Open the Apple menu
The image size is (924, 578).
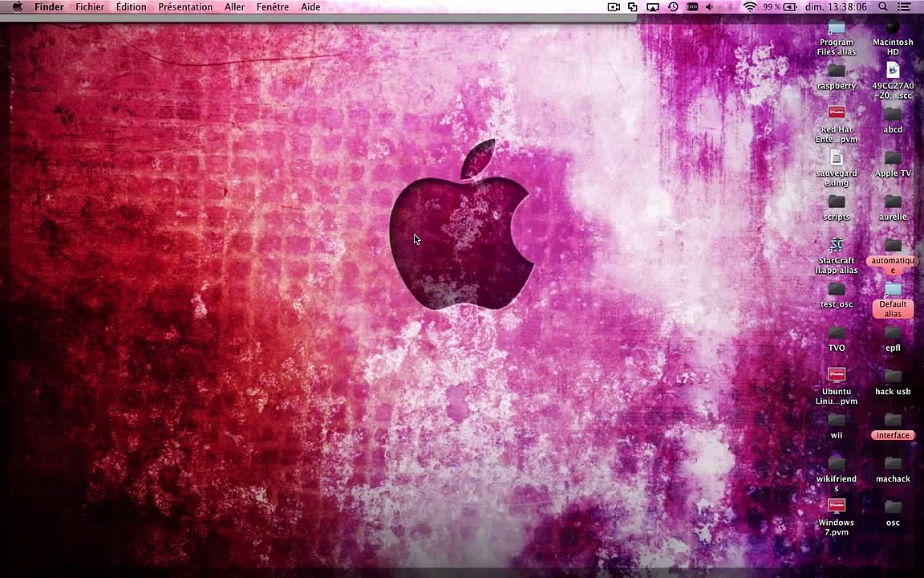point(18,7)
